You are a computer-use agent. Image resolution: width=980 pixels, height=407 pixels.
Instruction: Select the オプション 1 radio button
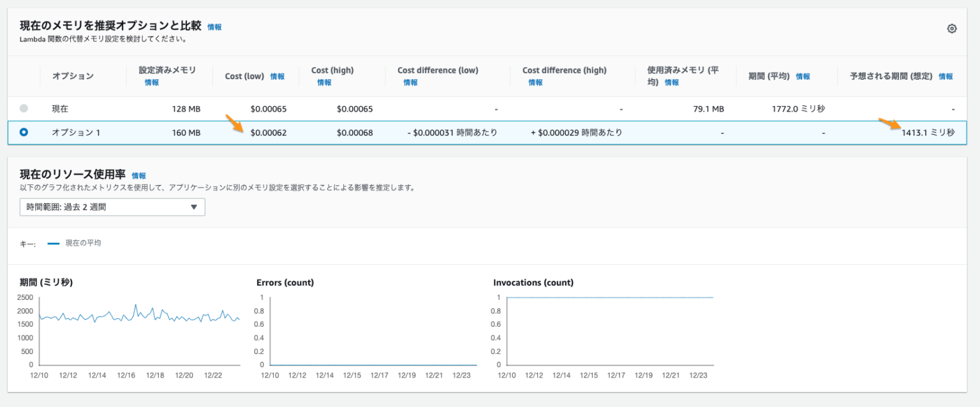click(23, 133)
